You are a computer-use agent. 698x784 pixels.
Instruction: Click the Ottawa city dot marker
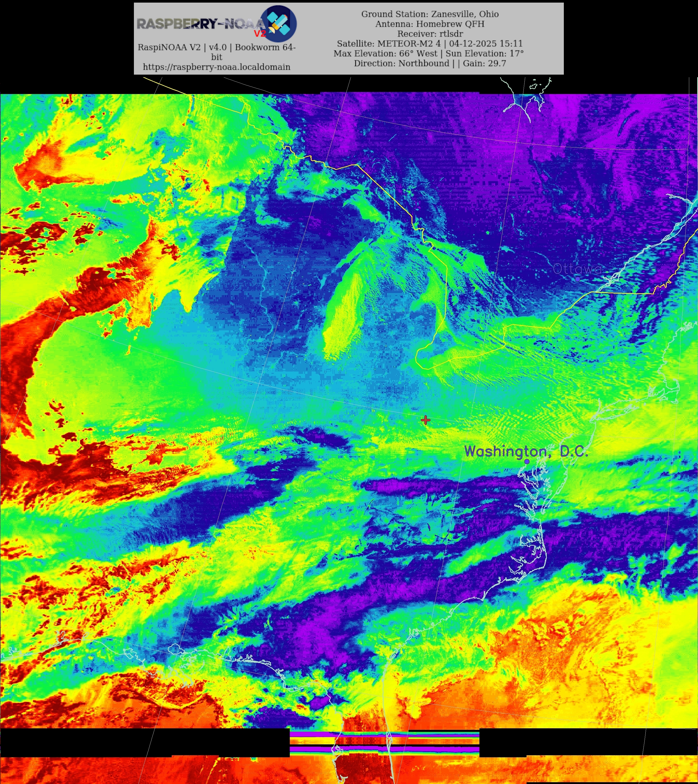click(x=578, y=279)
